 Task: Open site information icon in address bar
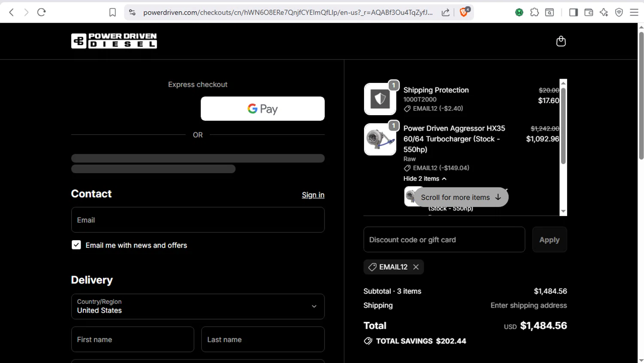[x=132, y=12]
